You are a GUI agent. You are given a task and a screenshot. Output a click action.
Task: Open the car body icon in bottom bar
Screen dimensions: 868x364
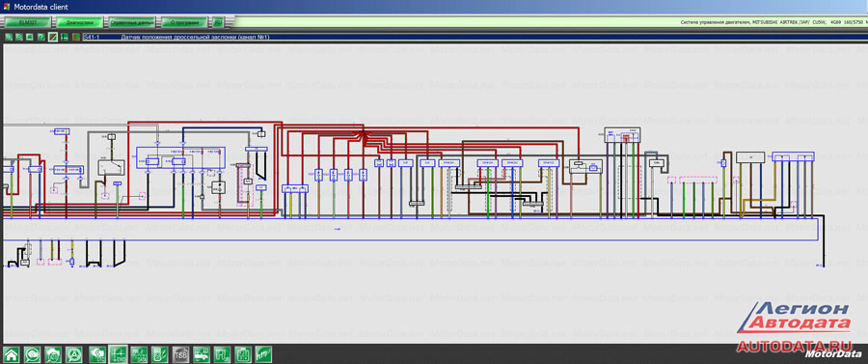coord(202,354)
